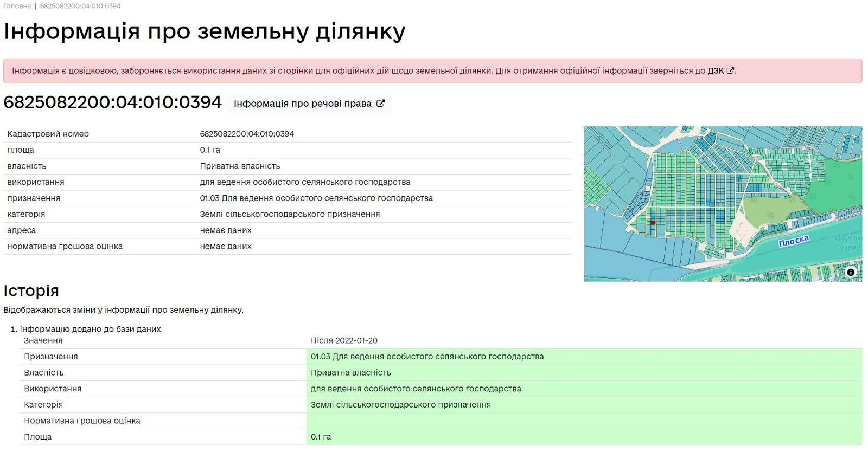Viewport: 868px width, 452px height.
Task: Click the Землі сільськогосподарського призначення category value
Action: coord(290,214)
